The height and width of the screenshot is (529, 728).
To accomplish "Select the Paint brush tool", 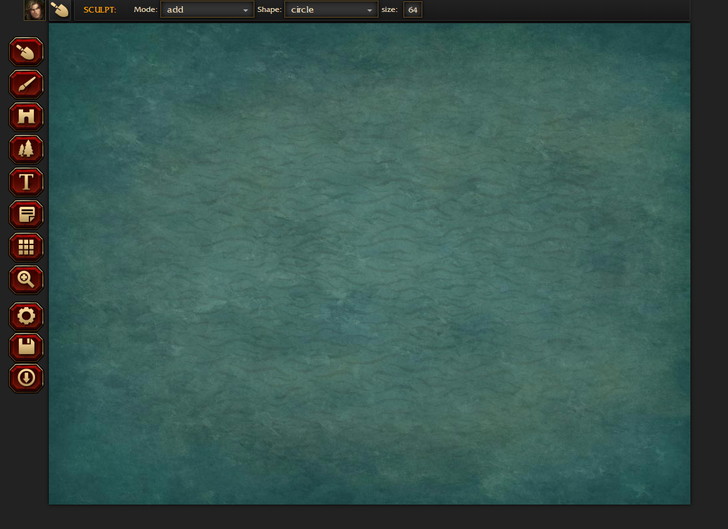I will pos(26,84).
